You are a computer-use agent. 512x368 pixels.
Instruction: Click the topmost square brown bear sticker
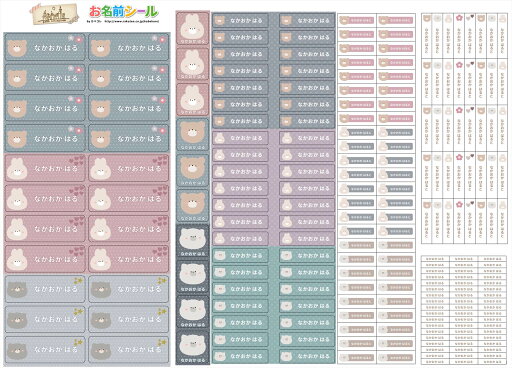(192, 134)
